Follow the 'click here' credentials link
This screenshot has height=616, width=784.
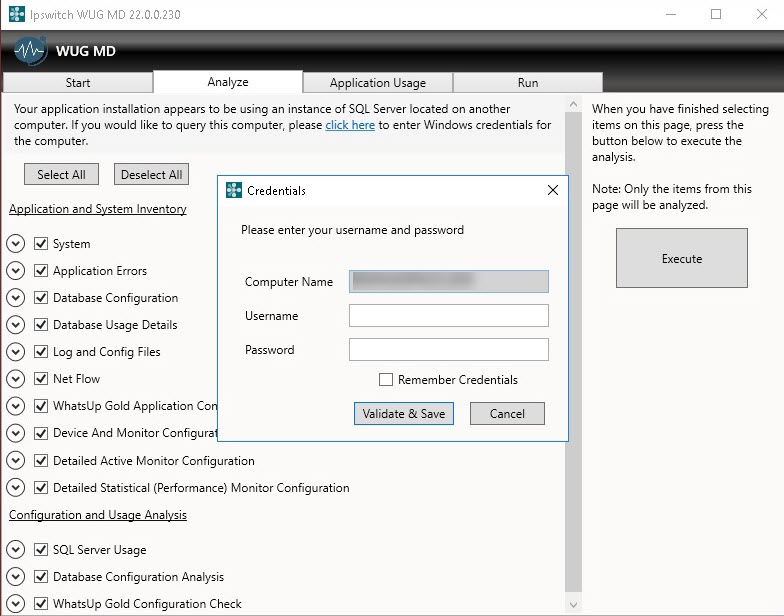[x=350, y=125]
